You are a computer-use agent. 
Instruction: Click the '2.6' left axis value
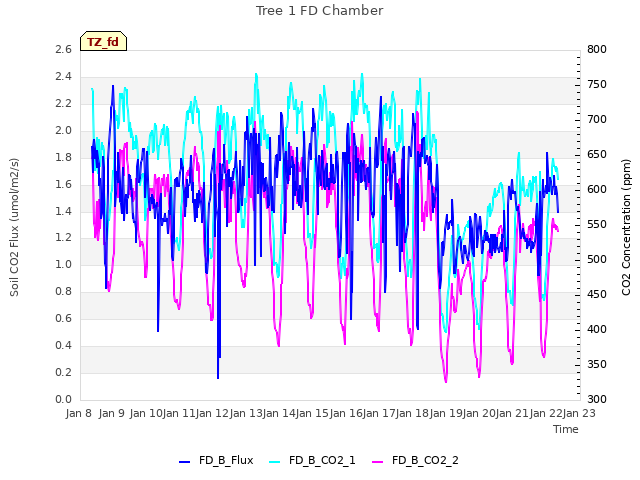pos(63,49)
